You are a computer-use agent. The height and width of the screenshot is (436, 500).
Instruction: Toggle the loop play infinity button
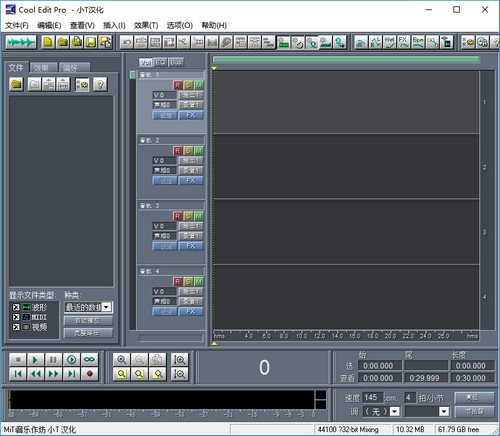tap(90, 360)
